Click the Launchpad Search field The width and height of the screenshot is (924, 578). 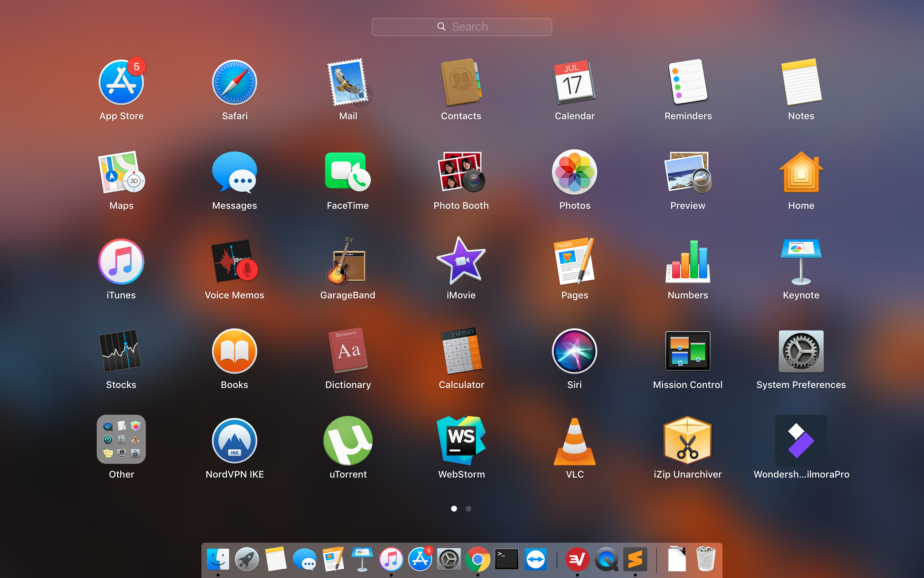pos(462,27)
